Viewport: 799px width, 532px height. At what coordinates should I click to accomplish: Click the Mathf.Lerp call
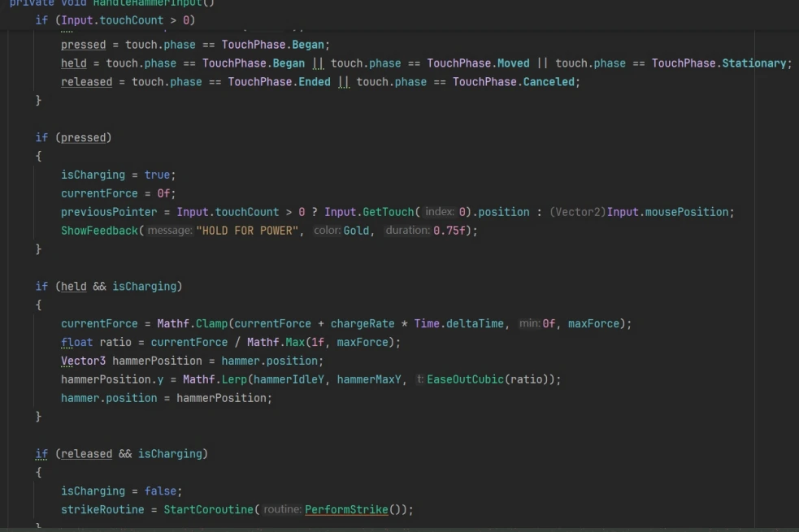coord(215,379)
